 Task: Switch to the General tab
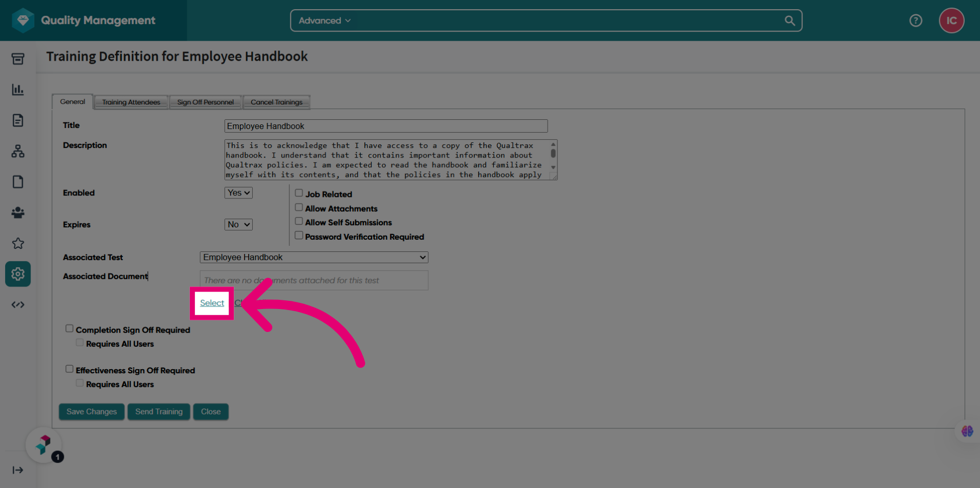coord(72,101)
